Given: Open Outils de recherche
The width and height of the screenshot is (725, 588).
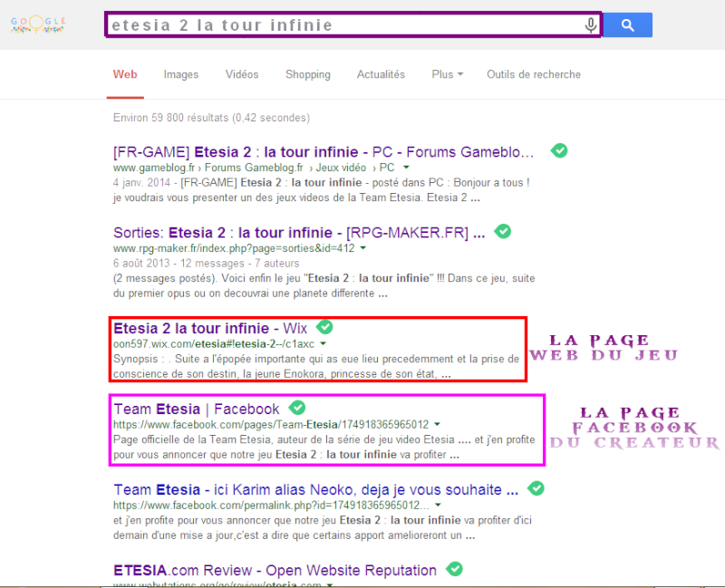Looking at the screenshot, I should [x=534, y=74].
